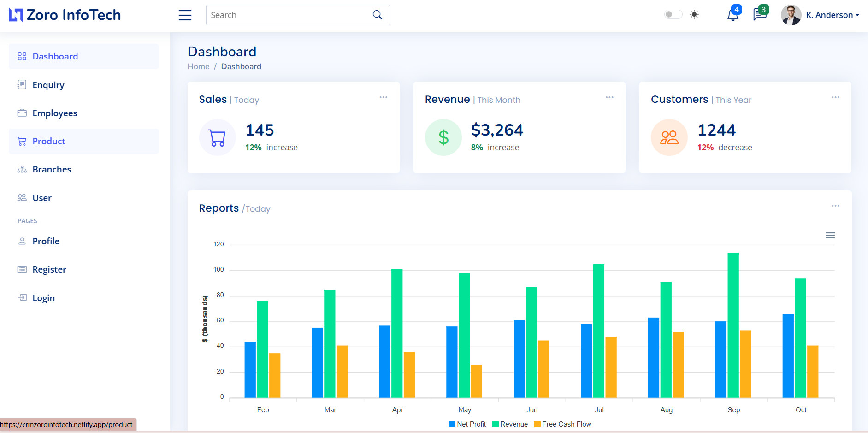Image resolution: width=868 pixels, height=433 pixels.
Task: Click K. Anderson's profile avatar
Action: (791, 15)
